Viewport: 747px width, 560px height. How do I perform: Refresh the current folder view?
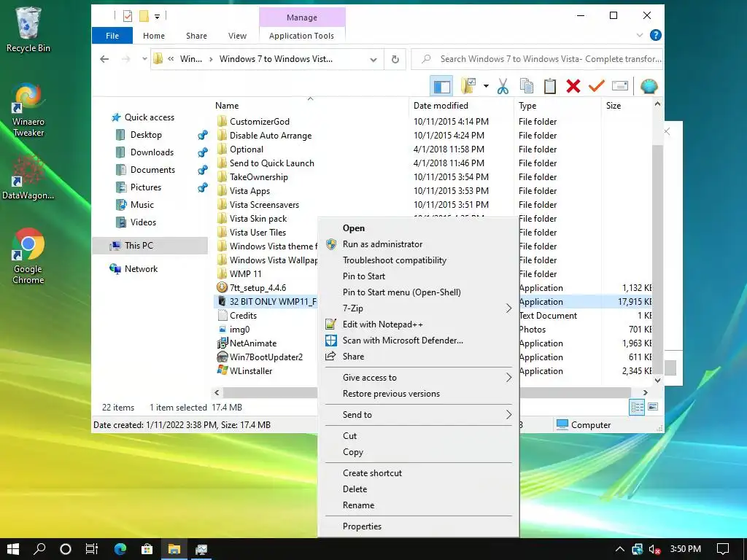395,59
